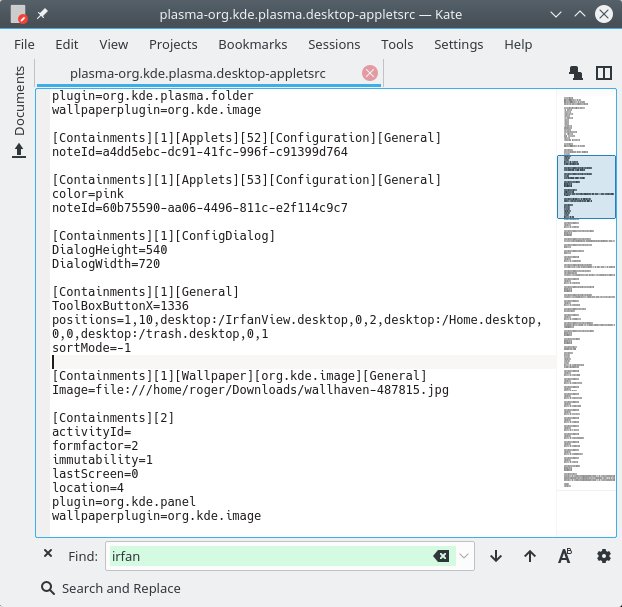The height and width of the screenshot is (607, 622).
Task: Click the quick open documents icon
Action: [577, 73]
